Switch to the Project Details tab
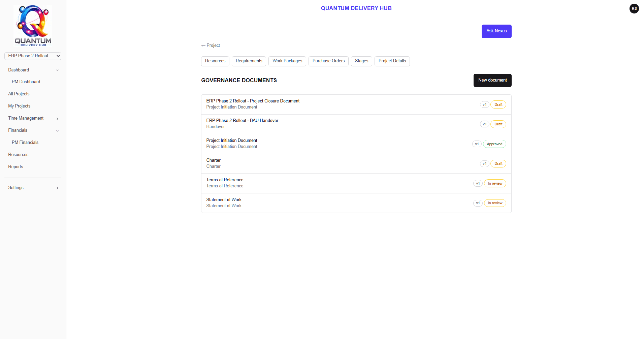Image resolution: width=644 pixels, height=339 pixels. [392, 61]
